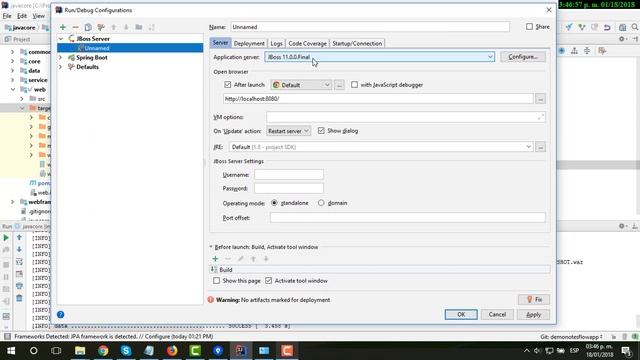Open On Update action dropdown

(288, 131)
